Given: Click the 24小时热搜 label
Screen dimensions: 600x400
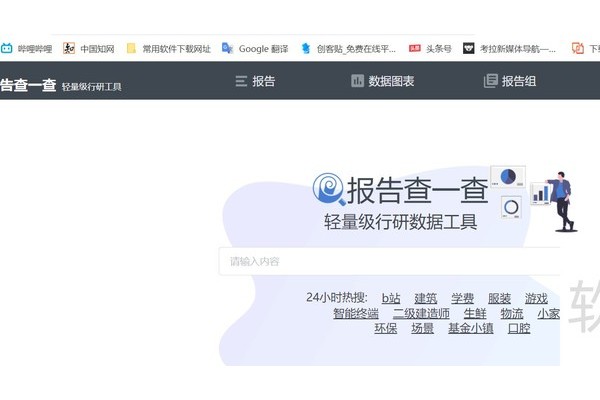Looking at the screenshot, I should pos(337,297).
